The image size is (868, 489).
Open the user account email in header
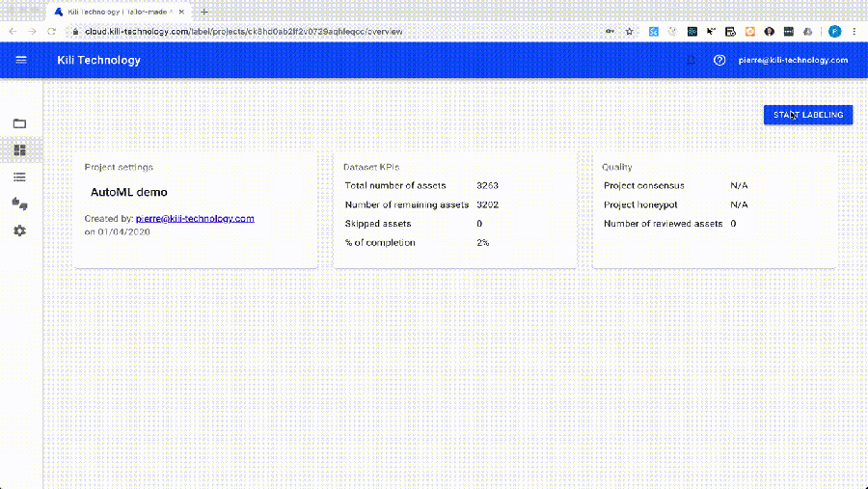click(x=793, y=61)
